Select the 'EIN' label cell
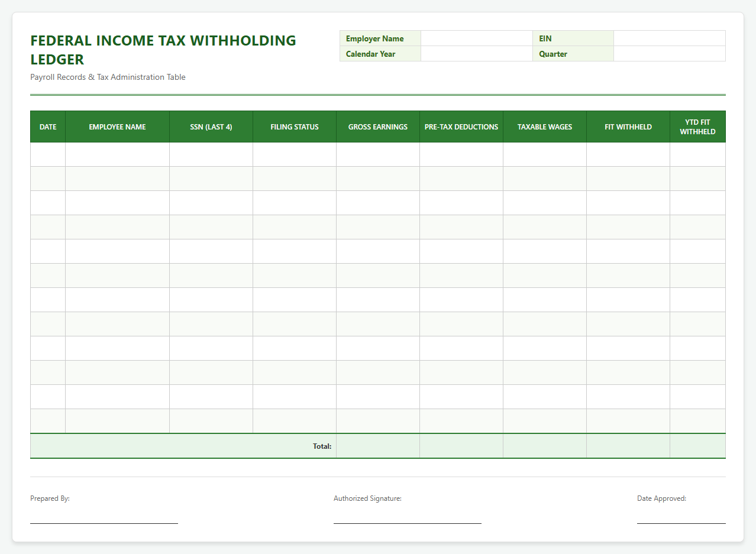756x554 pixels. 573,38
